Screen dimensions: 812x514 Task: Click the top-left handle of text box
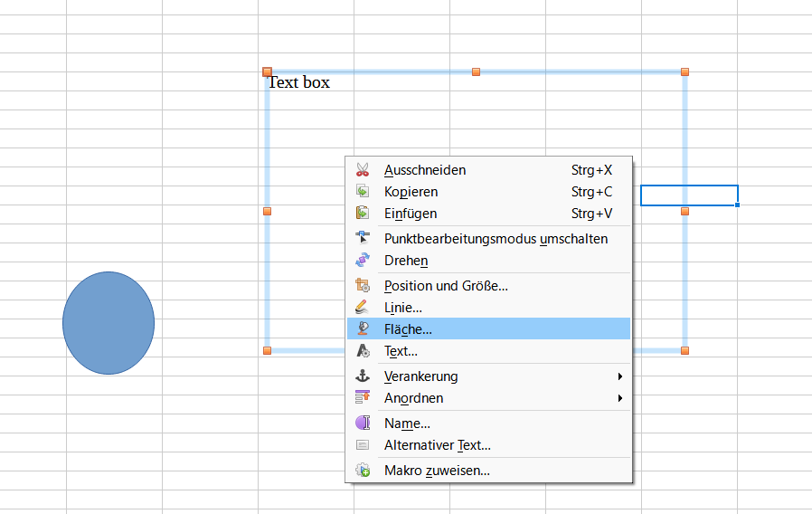tap(268, 71)
